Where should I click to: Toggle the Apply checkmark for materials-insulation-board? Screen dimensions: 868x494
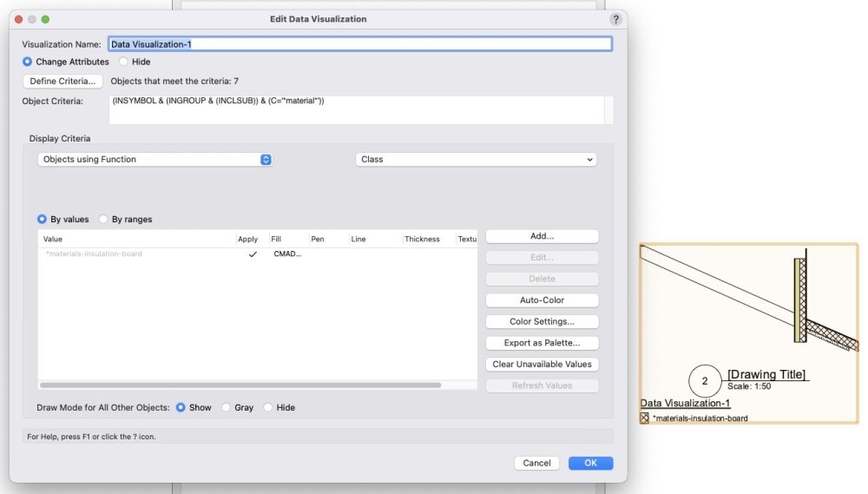pyautogui.click(x=253, y=254)
